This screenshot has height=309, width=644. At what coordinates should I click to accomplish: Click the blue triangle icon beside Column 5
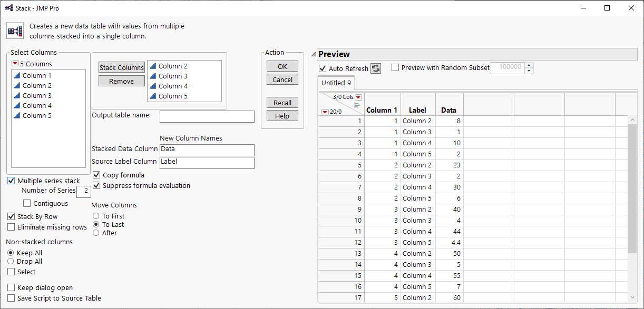[x=17, y=115]
